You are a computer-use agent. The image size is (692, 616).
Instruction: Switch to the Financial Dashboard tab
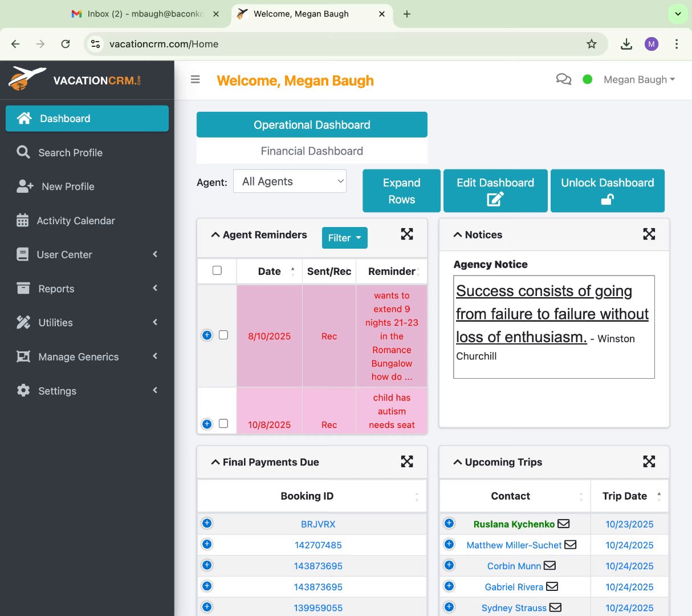pyautogui.click(x=312, y=151)
